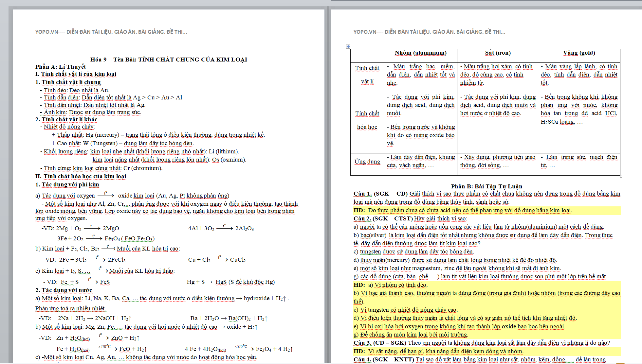
Task: Click the equation '2Na + 2H2 → 2NaOH + H2'
Action: point(95,319)
